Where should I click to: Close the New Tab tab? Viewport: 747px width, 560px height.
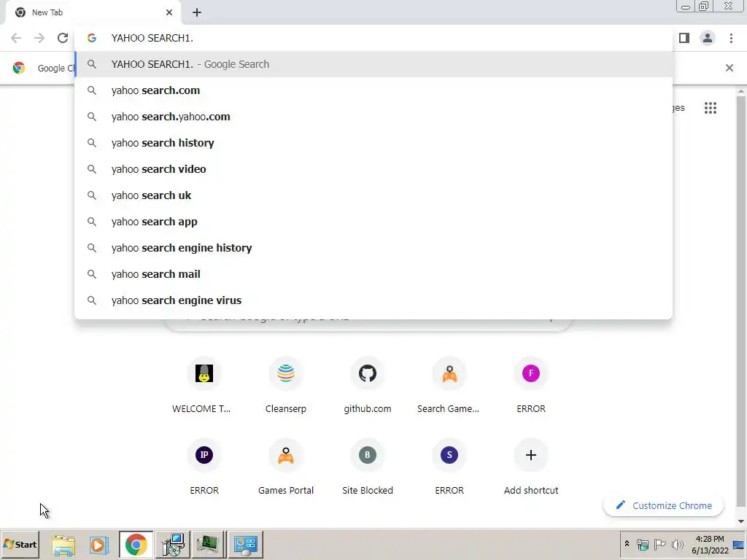pyautogui.click(x=169, y=12)
